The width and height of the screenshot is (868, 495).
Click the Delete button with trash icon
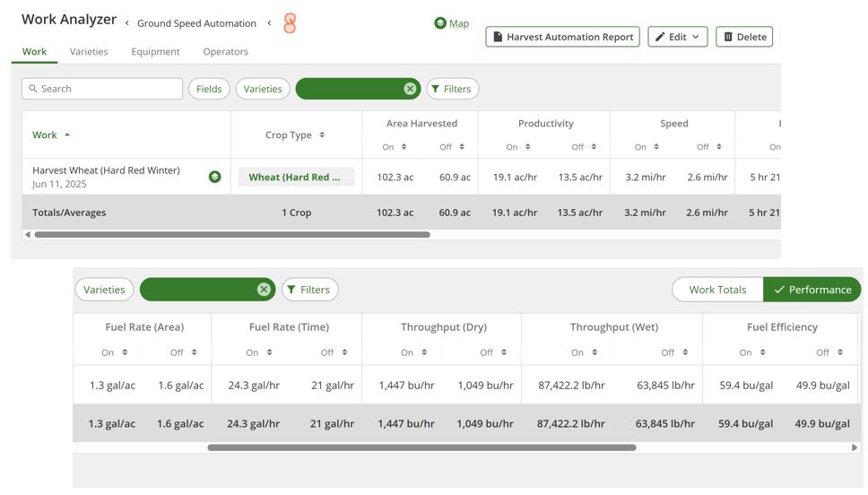coord(744,37)
